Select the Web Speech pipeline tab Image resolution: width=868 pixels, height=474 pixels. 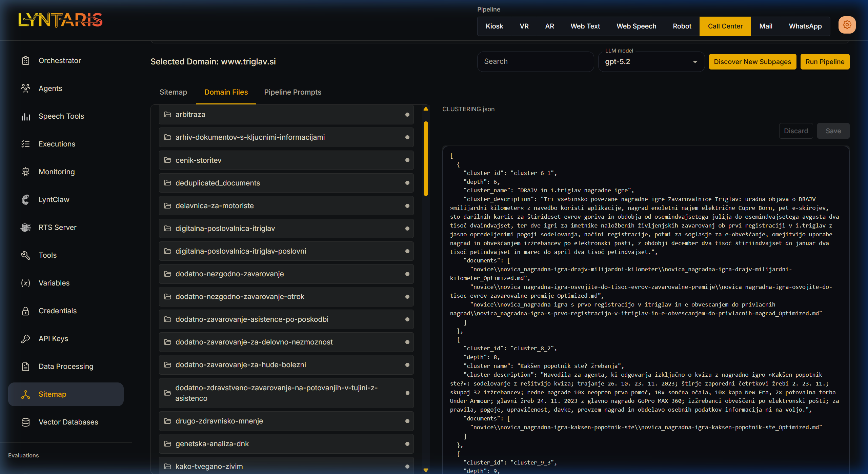pyautogui.click(x=636, y=26)
